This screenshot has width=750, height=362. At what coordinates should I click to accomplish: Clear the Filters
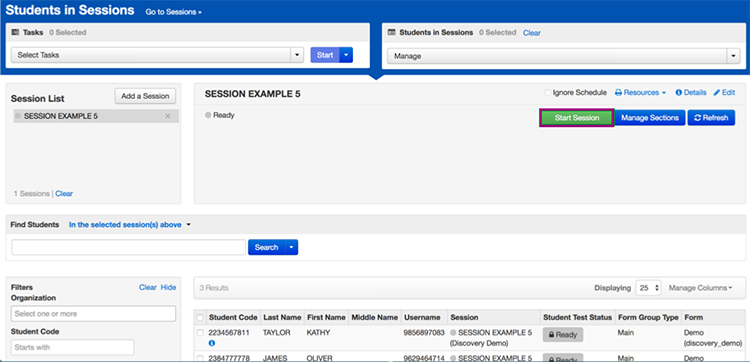(x=148, y=287)
